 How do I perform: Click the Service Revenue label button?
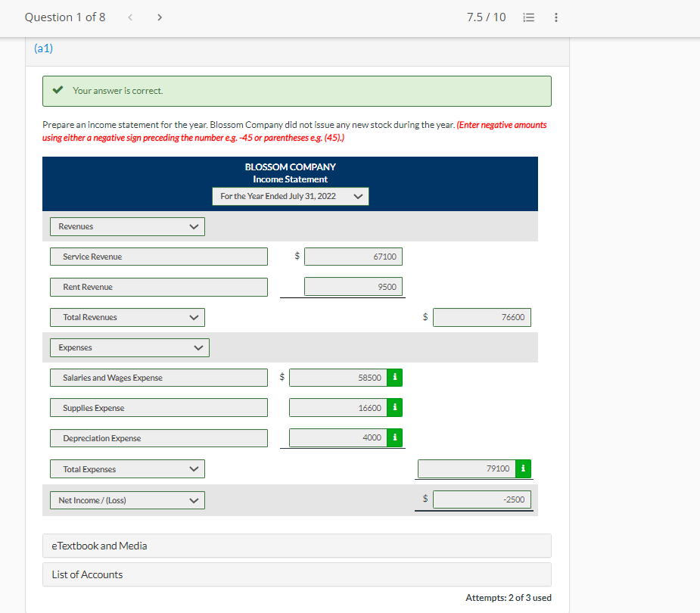[x=158, y=256]
